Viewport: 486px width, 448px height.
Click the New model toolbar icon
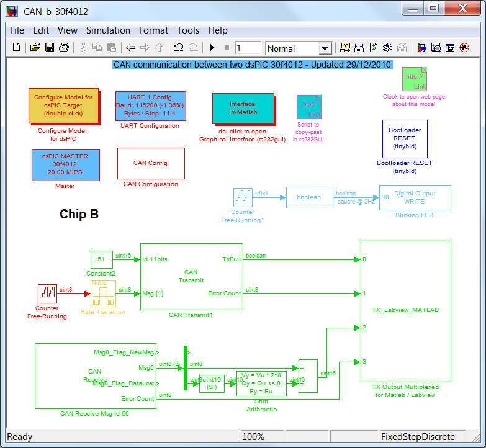(16, 48)
